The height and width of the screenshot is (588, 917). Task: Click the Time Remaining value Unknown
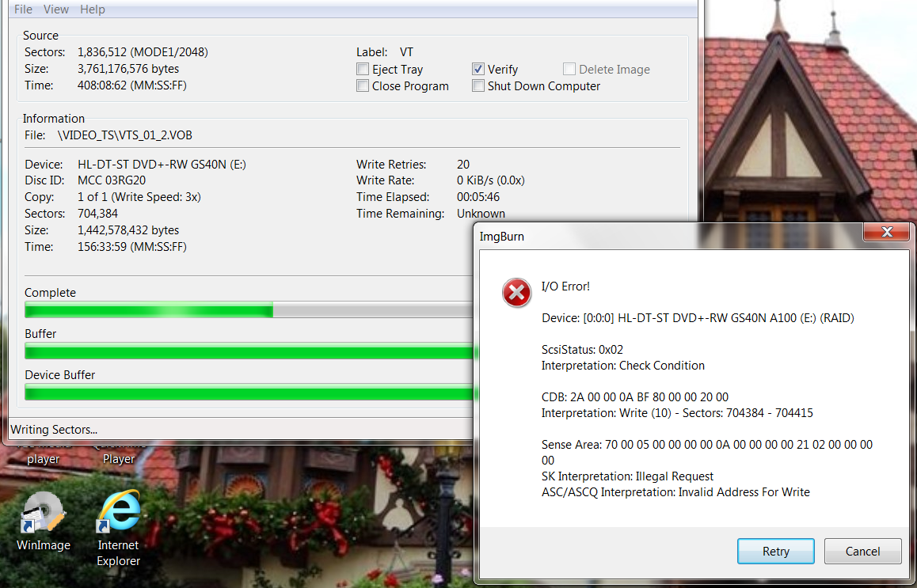pos(481,214)
